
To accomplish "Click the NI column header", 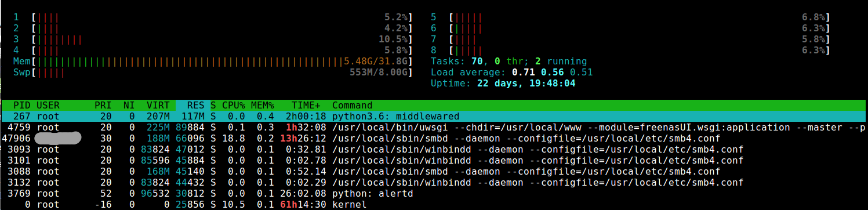I will (x=129, y=106).
